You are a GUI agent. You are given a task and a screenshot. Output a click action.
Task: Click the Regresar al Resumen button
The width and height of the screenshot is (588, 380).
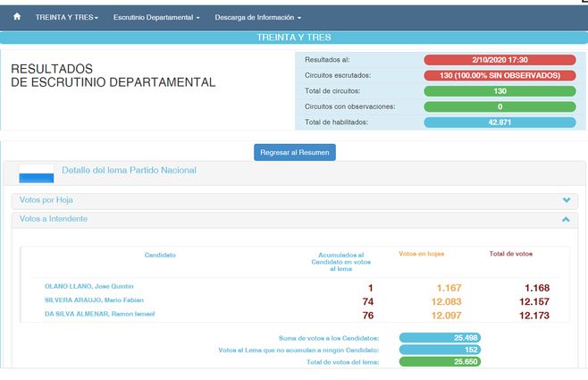point(294,152)
